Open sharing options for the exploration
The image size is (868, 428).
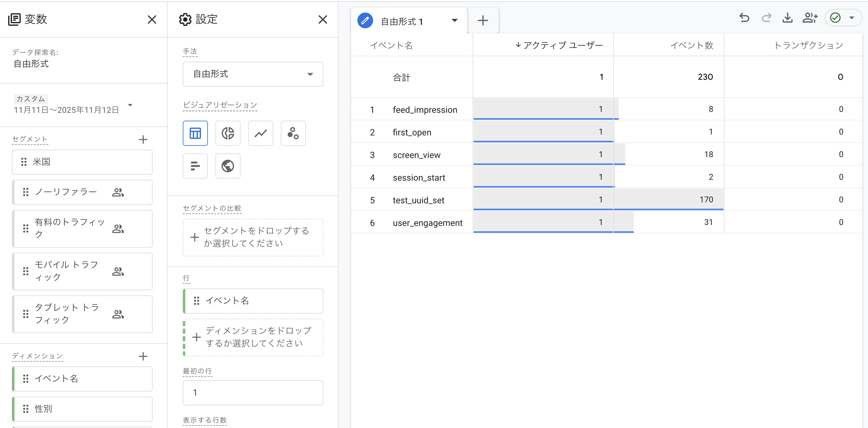click(x=810, y=18)
